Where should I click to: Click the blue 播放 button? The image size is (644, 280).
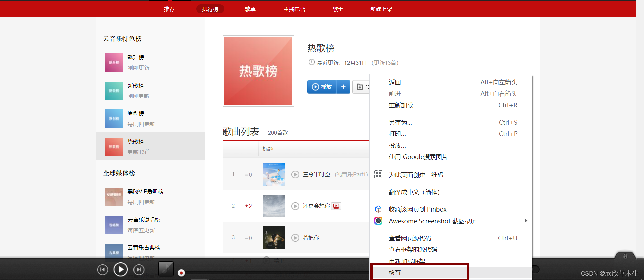tap(322, 87)
